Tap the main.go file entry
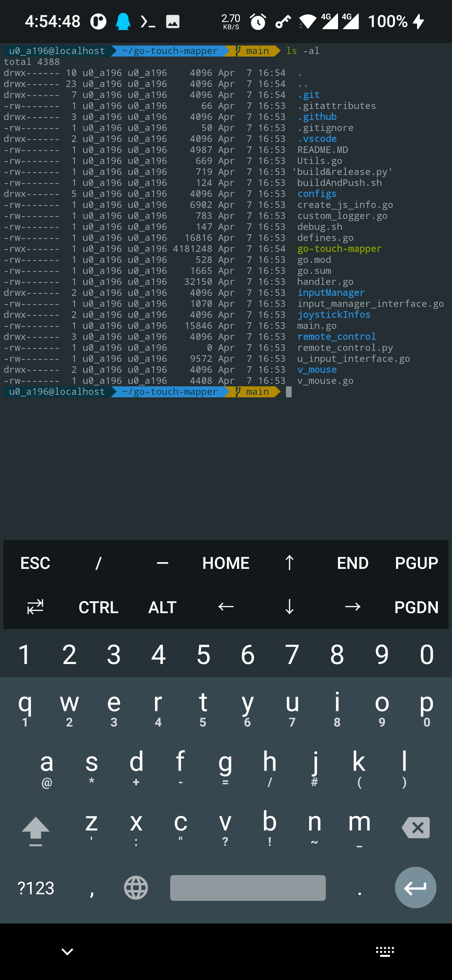This screenshot has width=452, height=980. [317, 326]
